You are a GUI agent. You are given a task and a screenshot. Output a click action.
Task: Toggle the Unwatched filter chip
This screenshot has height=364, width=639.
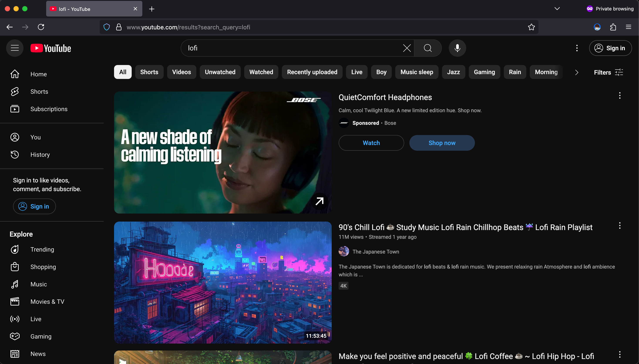[x=220, y=72]
